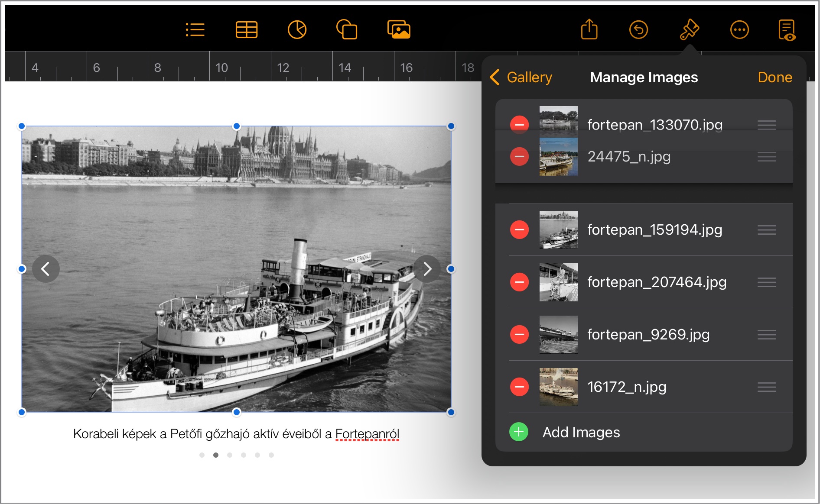The height and width of the screenshot is (504, 820).
Task: Insert a chart with the pie chart icon
Action: 297,30
